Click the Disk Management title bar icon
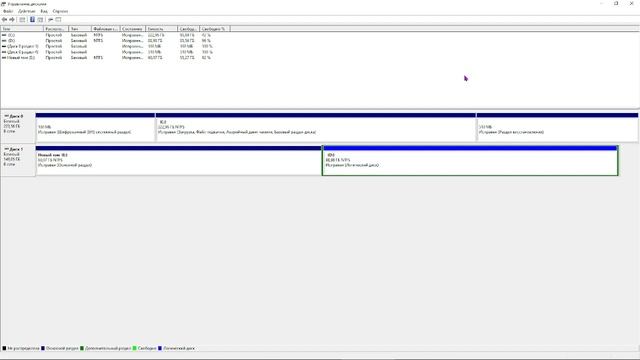The image size is (640, 360). 4,4
